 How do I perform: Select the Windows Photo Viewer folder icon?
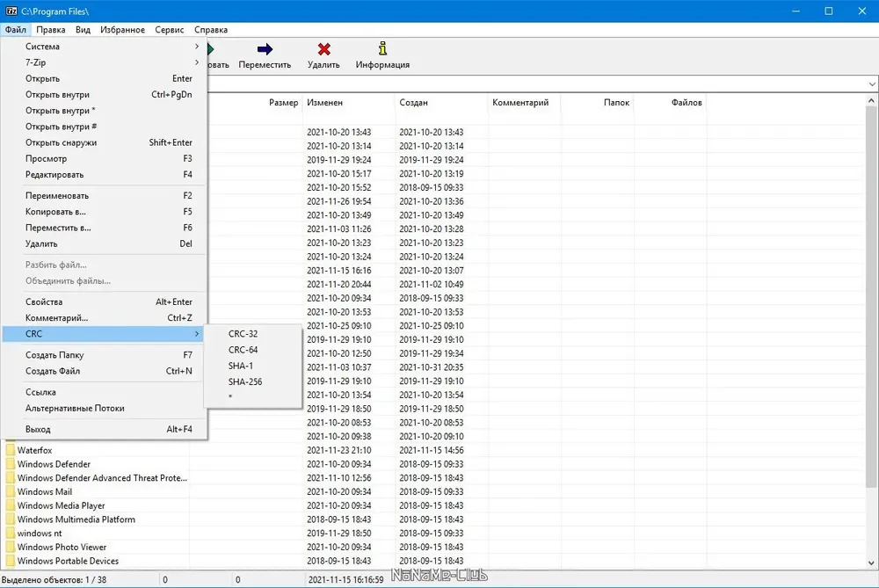[x=10, y=547]
